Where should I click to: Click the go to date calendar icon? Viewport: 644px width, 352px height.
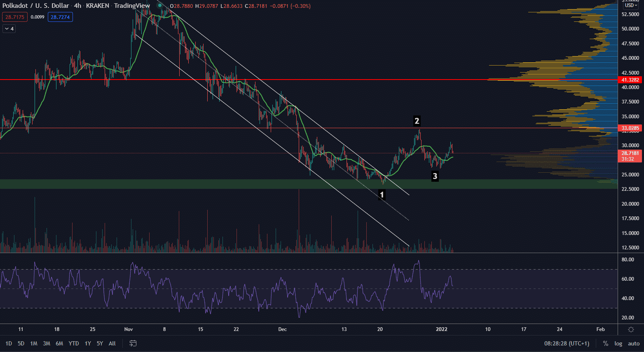click(133, 343)
